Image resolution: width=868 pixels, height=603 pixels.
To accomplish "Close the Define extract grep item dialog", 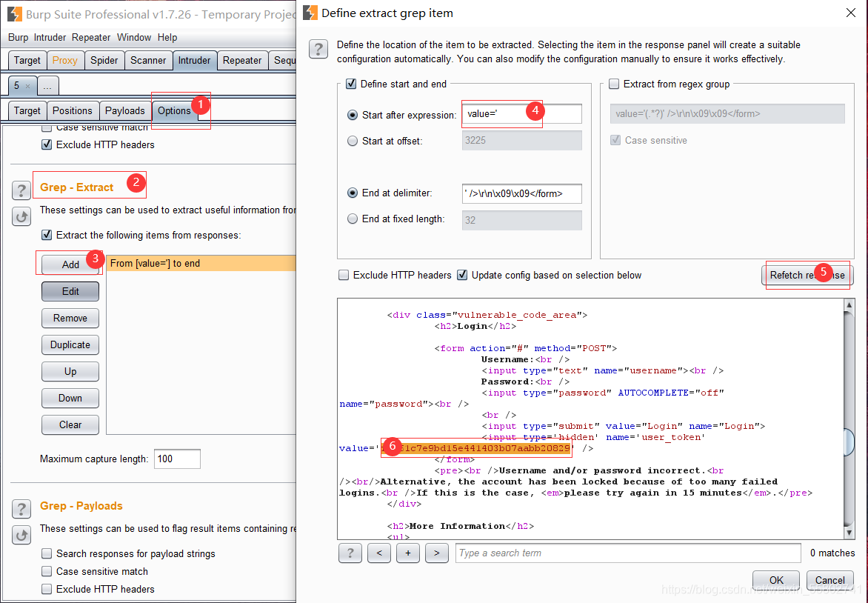I will pos(851,13).
